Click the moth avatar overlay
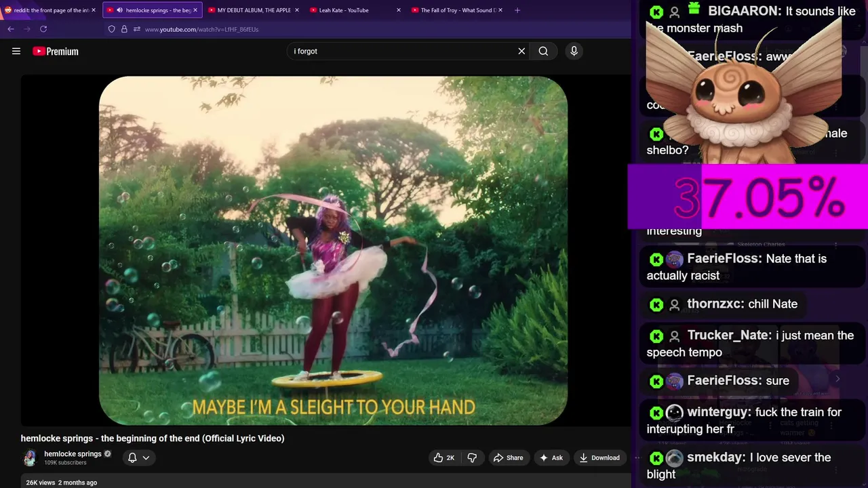 tap(744, 91)
